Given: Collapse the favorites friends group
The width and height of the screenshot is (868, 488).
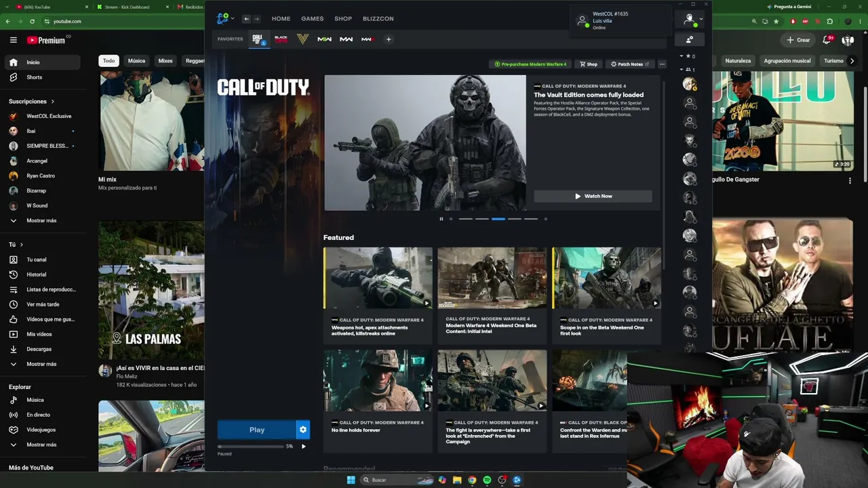Looking at the screenshot, I should [682, 56].
